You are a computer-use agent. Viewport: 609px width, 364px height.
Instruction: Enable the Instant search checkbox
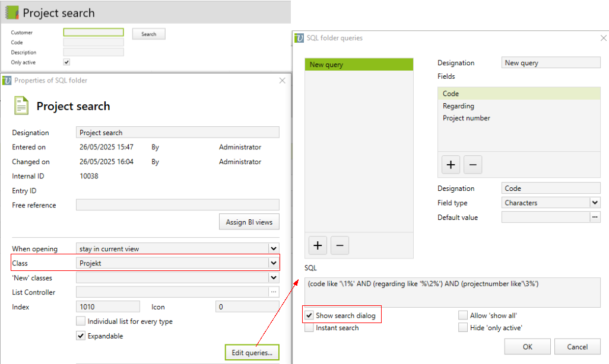(x=309, y=328)
